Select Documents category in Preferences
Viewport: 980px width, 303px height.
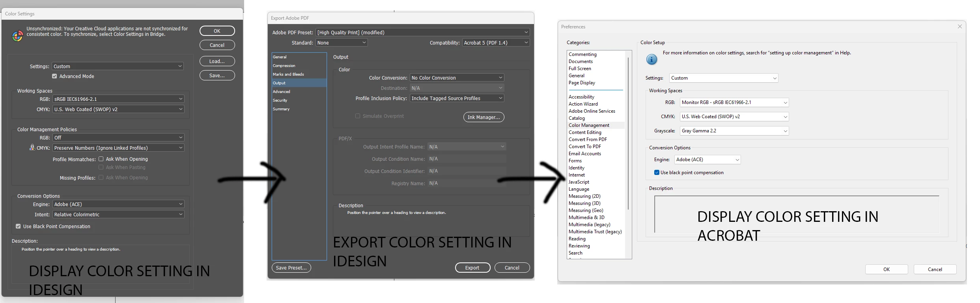[581, 61]
